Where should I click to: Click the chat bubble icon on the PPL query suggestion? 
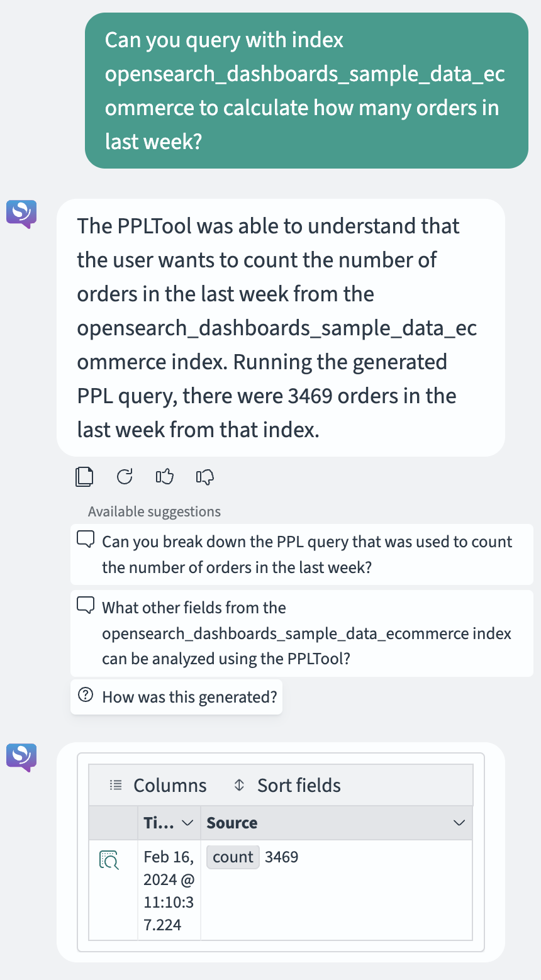(x=86, y=539)
